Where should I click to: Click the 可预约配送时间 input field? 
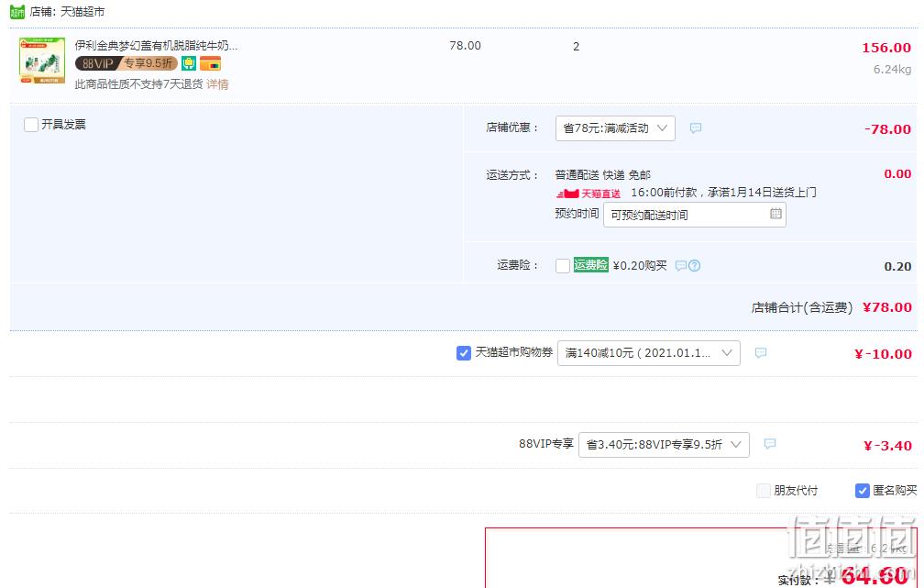coord(694,215)
